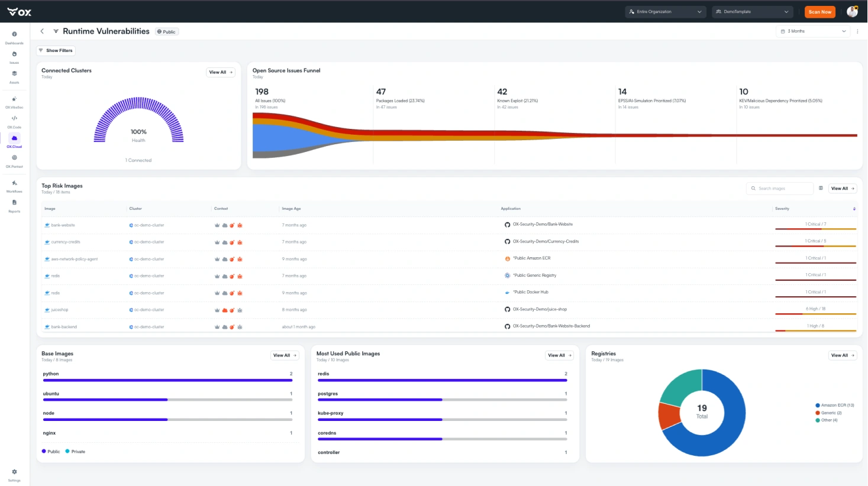Go to Issues in the sidebar

[14, 57]
